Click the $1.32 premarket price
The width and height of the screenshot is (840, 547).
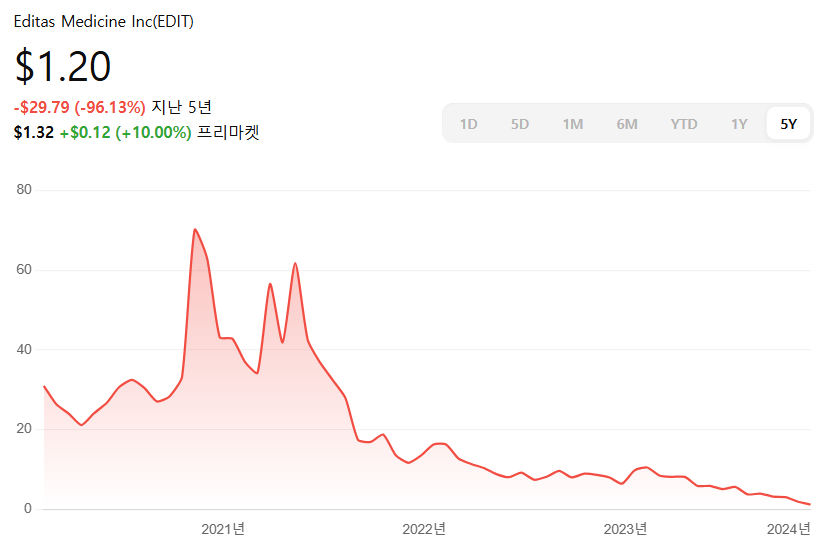(x=33, y=132)
